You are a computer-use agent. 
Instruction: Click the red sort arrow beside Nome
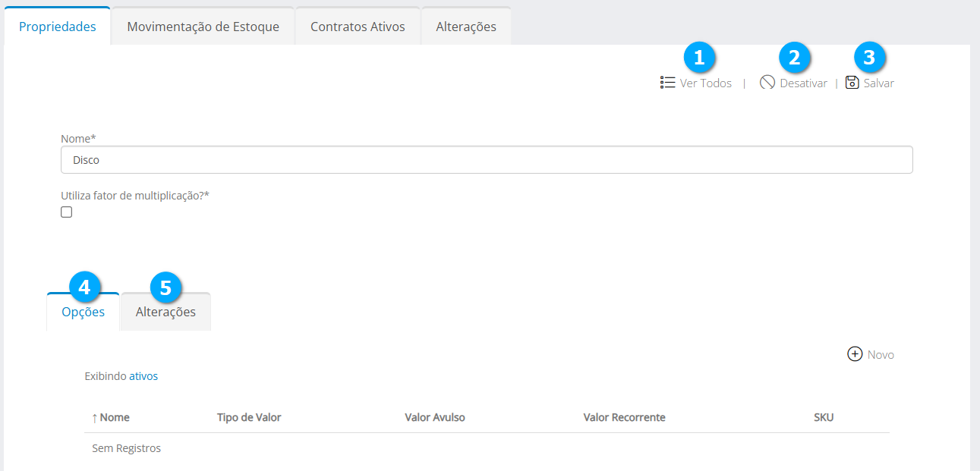tap(94, 418)
